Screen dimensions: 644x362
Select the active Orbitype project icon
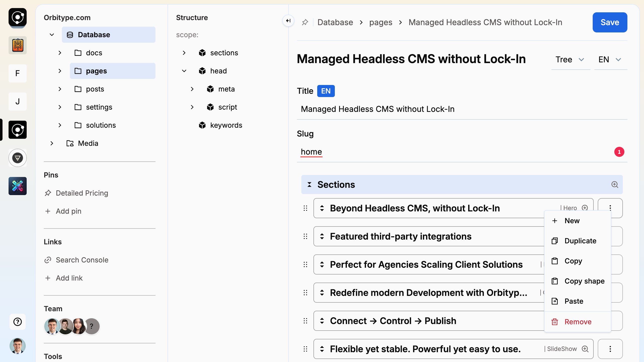click(x=18, y=130)
